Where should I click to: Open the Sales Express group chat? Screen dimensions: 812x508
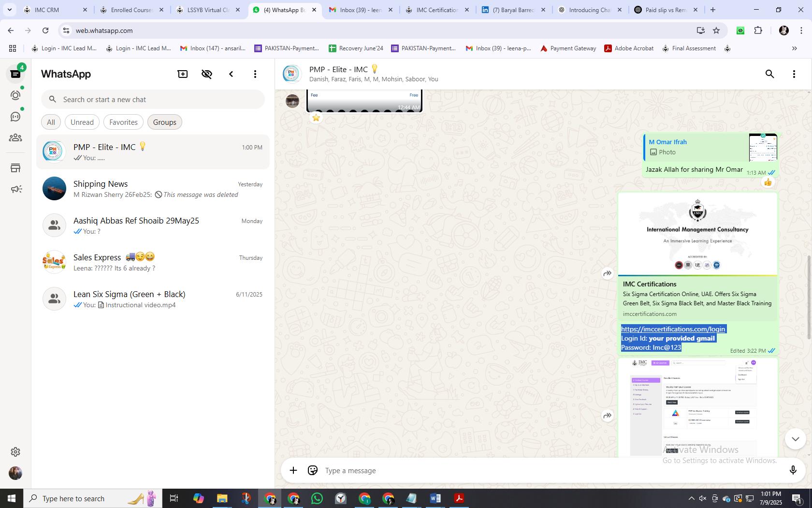(x=153, y=262)
